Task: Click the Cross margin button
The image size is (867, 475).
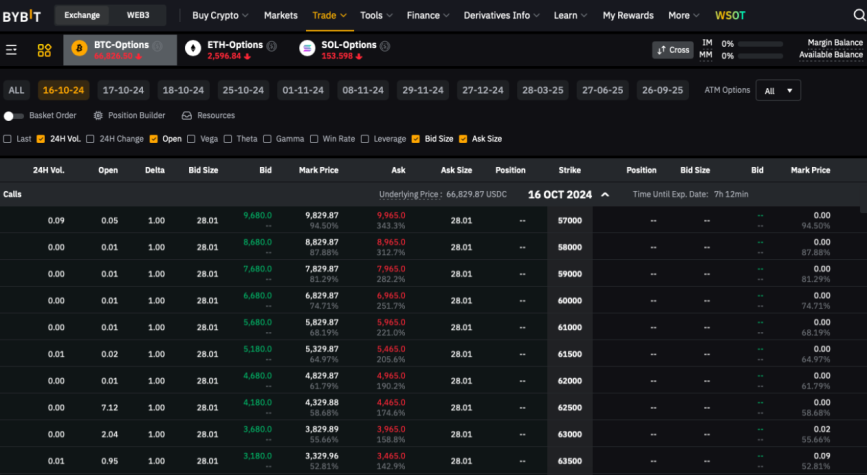Action: [673, 50]
